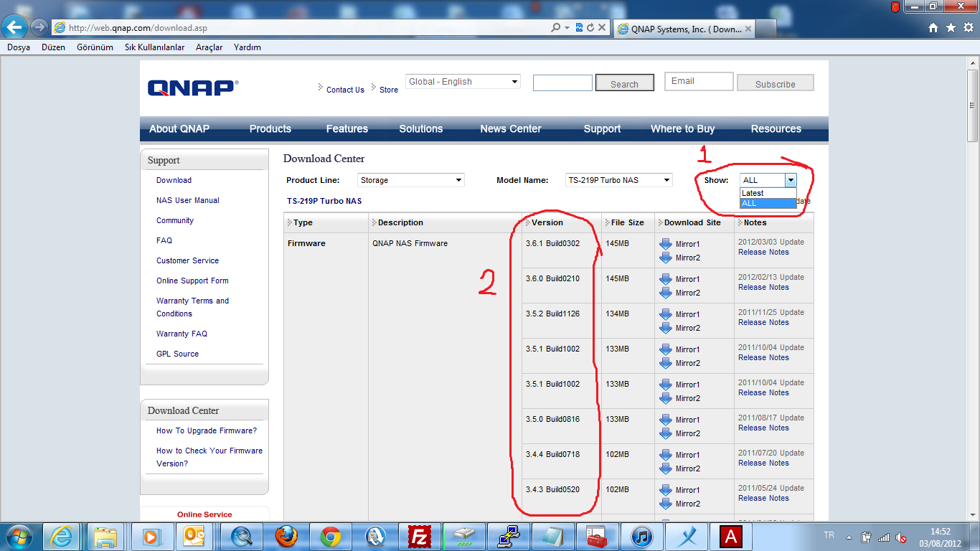980x551 pixels.
Task: Open How To Upgrade Firmware? link
Action: 207,430
